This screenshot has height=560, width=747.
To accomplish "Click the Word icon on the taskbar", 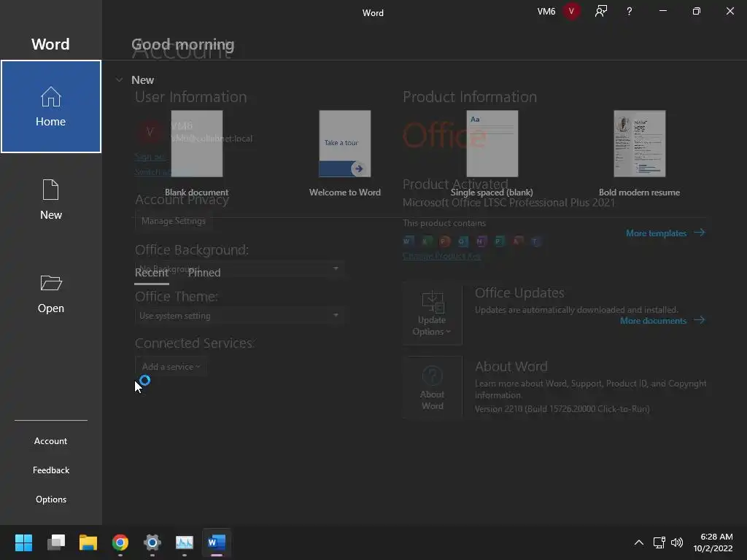I will coord(217,542).
